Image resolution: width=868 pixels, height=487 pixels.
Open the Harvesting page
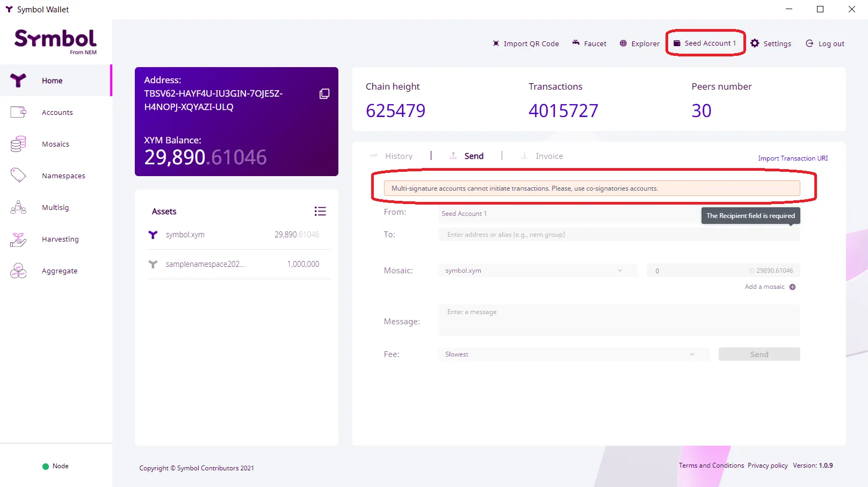[x=60, y=239]
